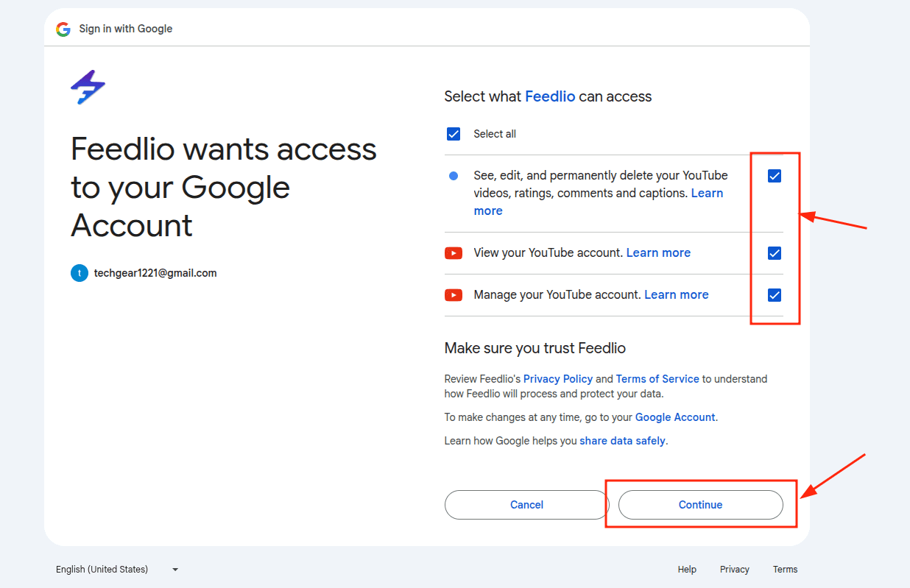Uncheck the delete YouTube videos permission checkbox
This screenshot has height=588, width=910.
pyautogui.click(x=774, y=176)
